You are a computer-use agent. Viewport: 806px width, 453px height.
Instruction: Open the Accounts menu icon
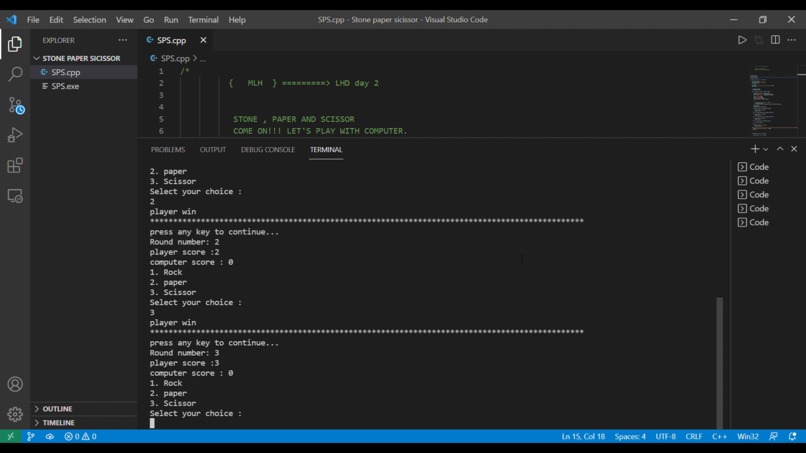[x=15, y=384]
